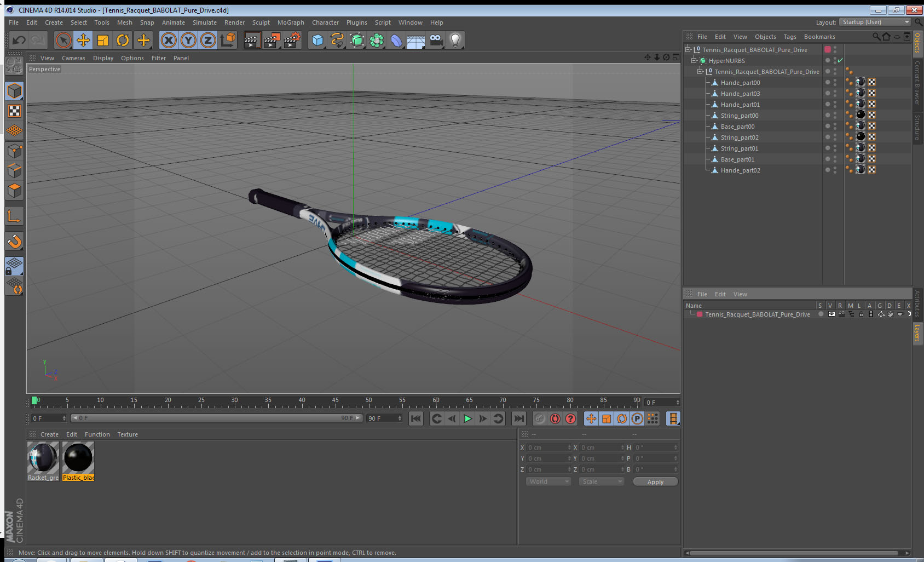Collapse nested Tennis_Racquet_BABOLAT_Pure_Drive null
Viewport: 924px width, 562px height.
700,72
